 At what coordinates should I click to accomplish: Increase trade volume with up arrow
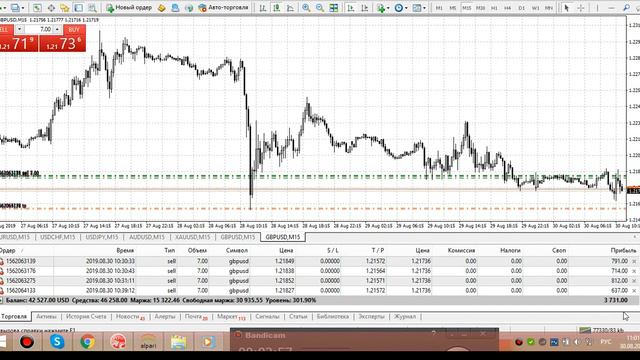[57, 29]
